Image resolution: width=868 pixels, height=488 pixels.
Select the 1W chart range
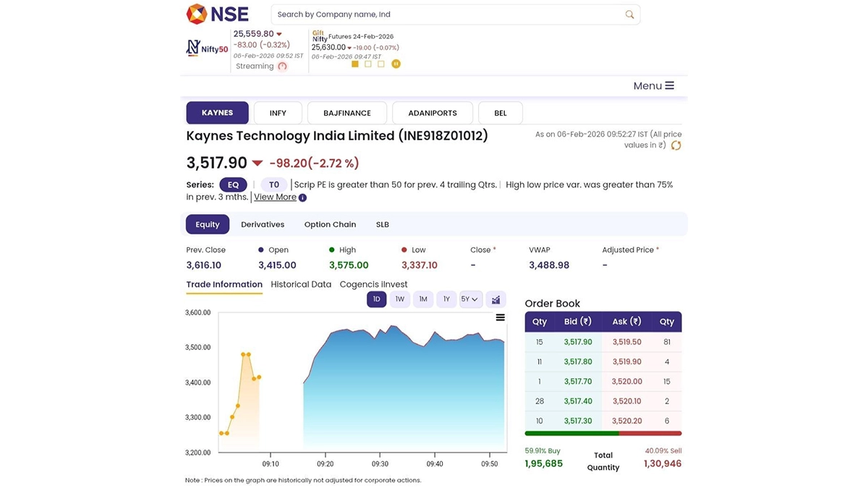coord(400,299)
